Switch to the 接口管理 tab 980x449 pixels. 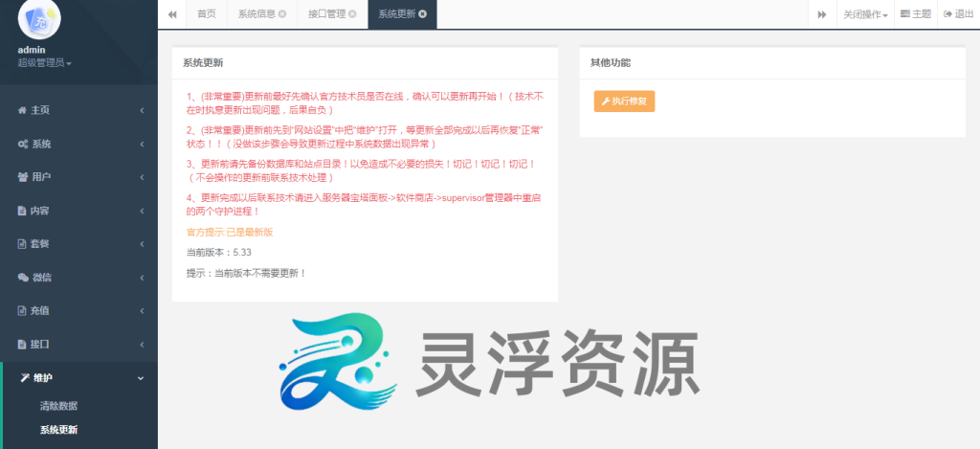pos(332,14)
